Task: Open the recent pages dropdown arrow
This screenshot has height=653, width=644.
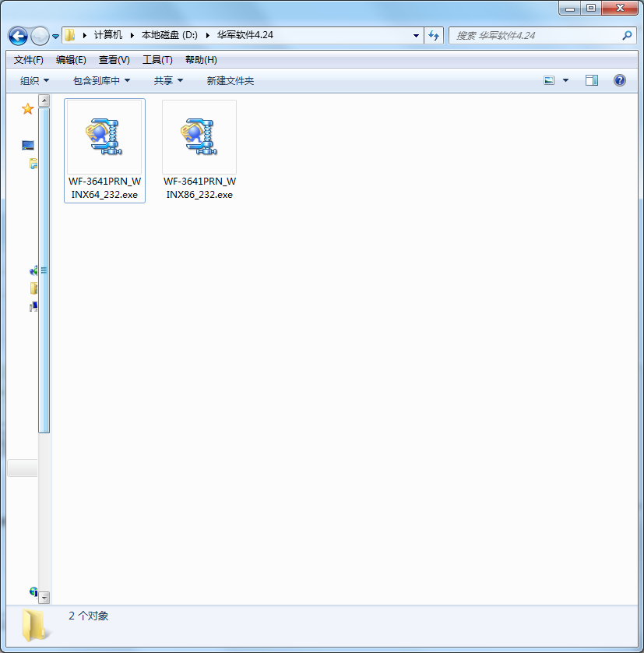Action: coord(55,36)
